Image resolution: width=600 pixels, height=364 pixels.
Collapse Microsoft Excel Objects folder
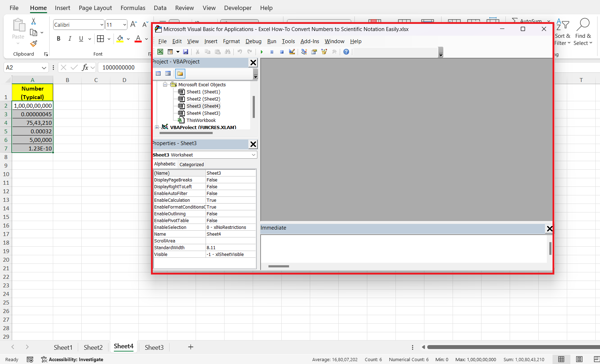pos(165,84)
